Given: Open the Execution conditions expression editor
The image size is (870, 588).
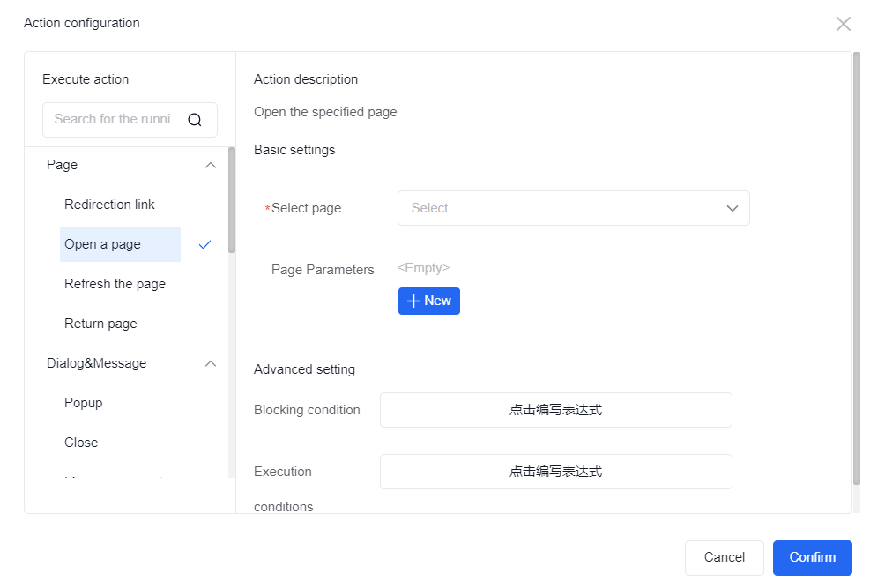Looking at the screenshot, I should (x=556, y=472).
